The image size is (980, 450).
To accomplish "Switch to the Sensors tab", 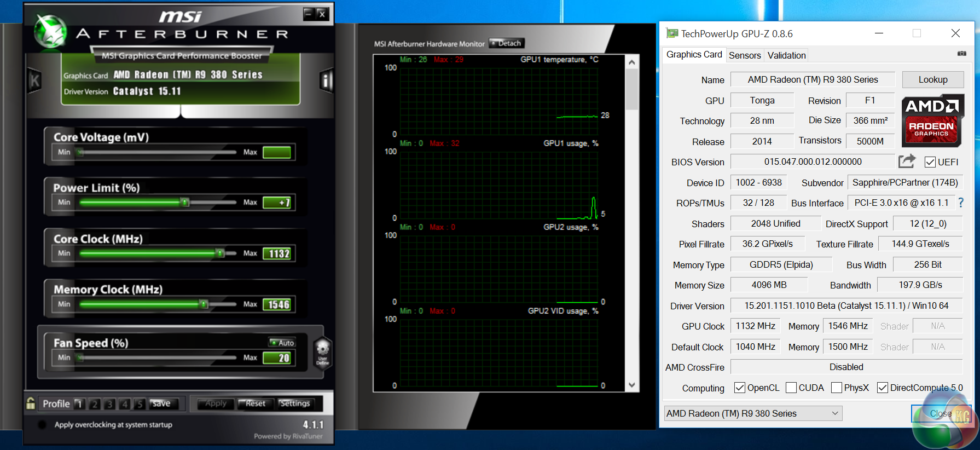I will pos(744,55).
